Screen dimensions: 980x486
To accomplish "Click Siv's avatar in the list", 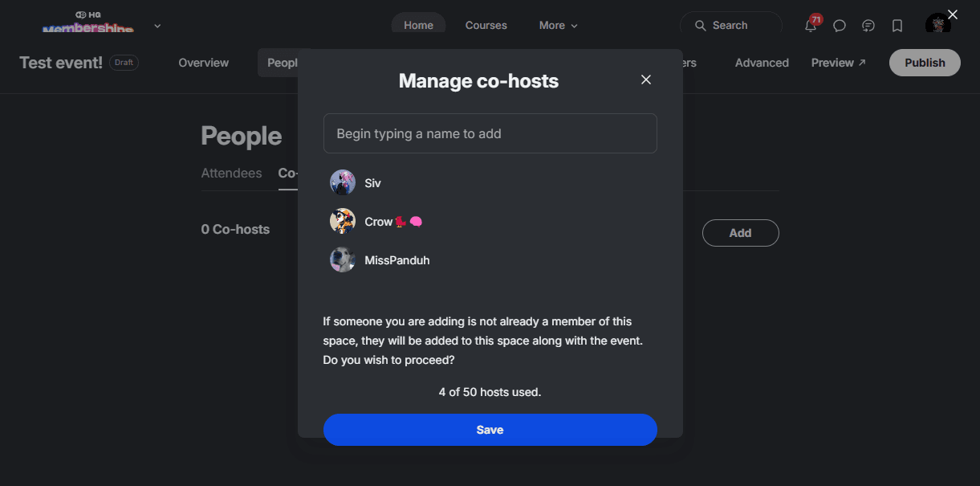I will click(343, 182).
